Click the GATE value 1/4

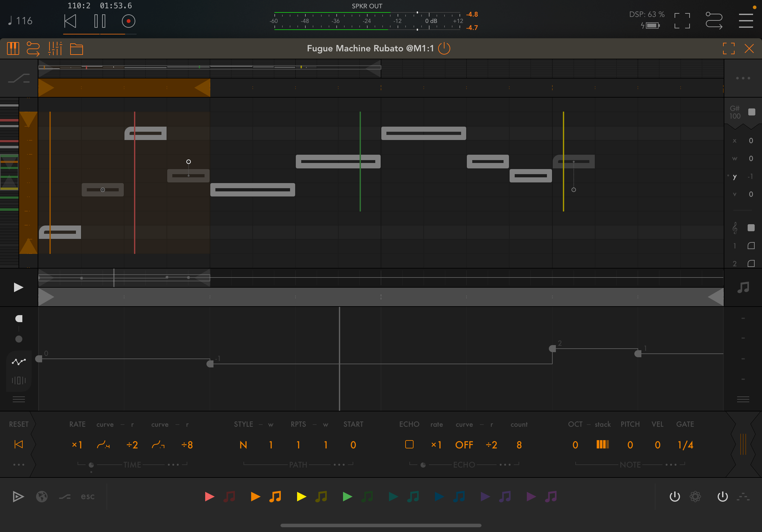[x=685, y=445]
